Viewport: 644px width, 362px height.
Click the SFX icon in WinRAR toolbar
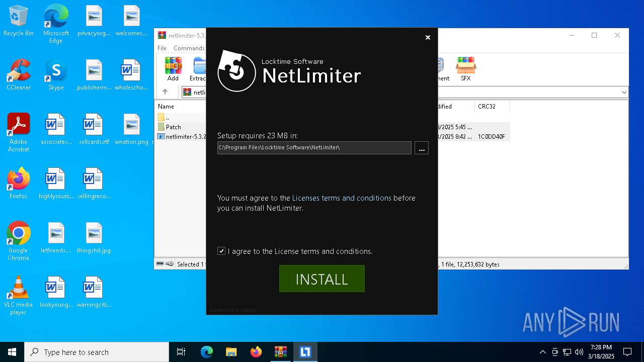tap(466, 69)
